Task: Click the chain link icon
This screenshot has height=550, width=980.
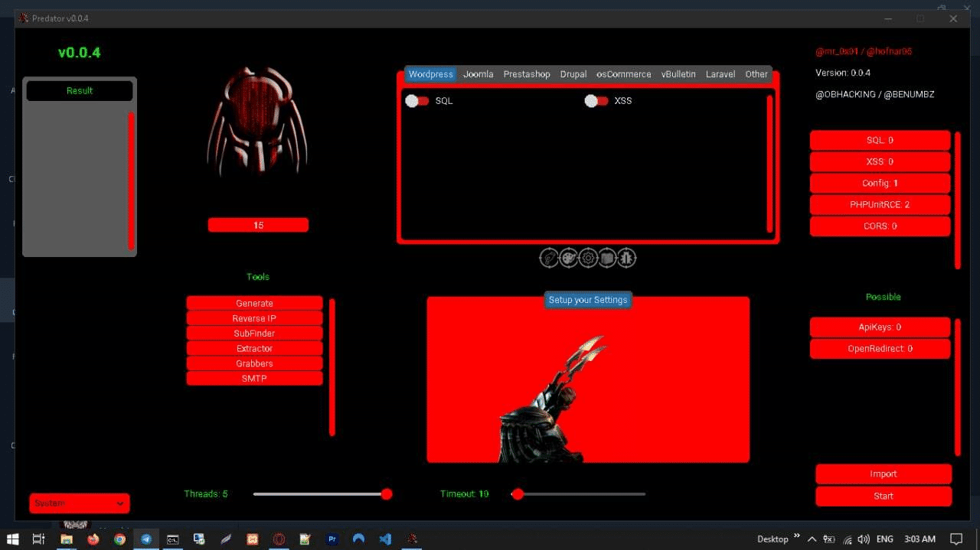Action: click(x=549, y=258)
